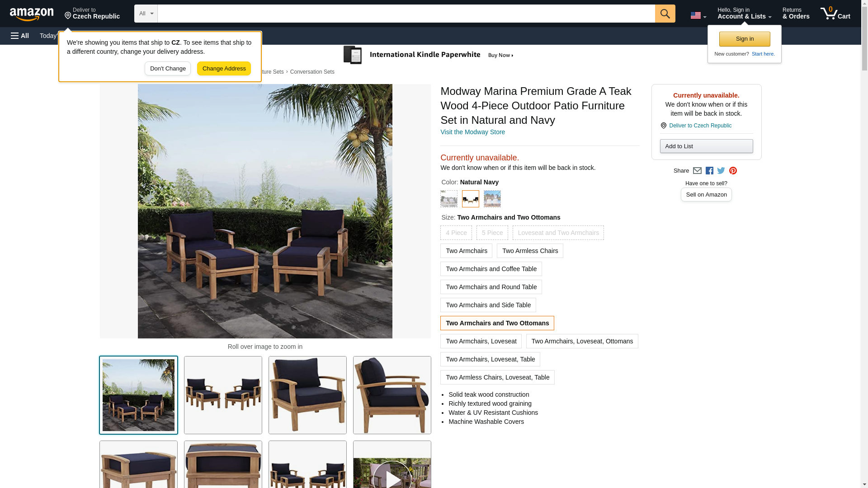The height and width of the screenshot is (488, 868).
Task: Expand the All search category dropdown
Action: 146,14
